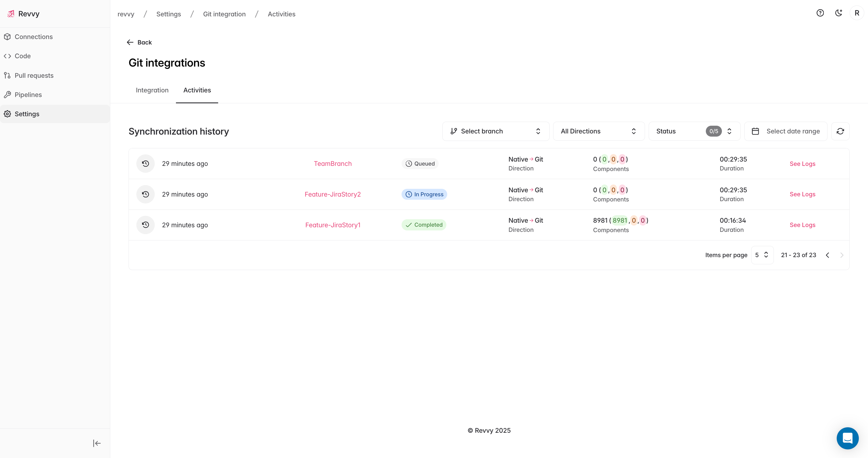Open the Status filter dropdown

tap(694, 131)
